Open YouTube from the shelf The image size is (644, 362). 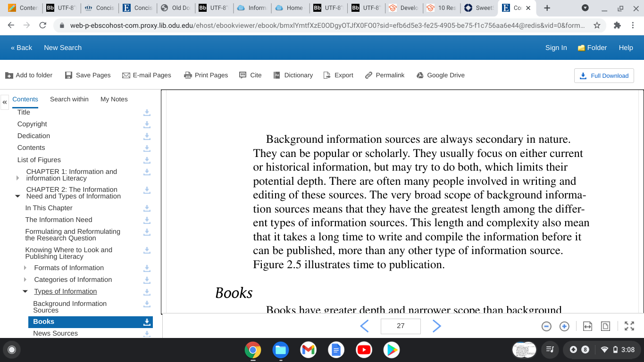coord(364,350)
